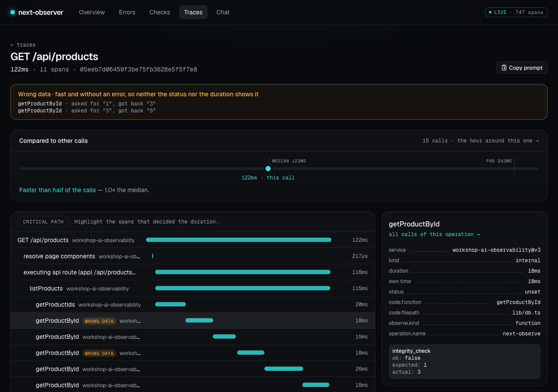Click the service value workshop-ai-observability@v3
The height and width of the screenshot is (392, 558).
(x=497, y=250)
